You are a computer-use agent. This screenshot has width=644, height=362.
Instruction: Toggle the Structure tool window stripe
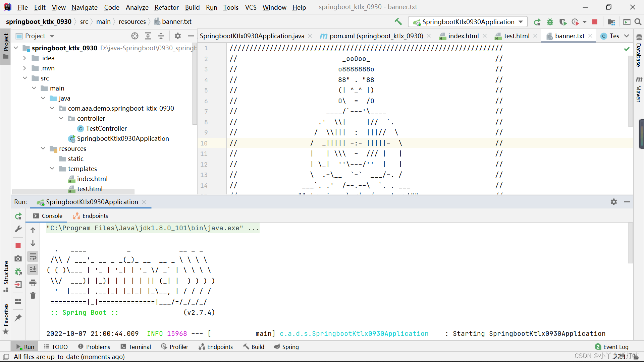click(x=6, y=276)
